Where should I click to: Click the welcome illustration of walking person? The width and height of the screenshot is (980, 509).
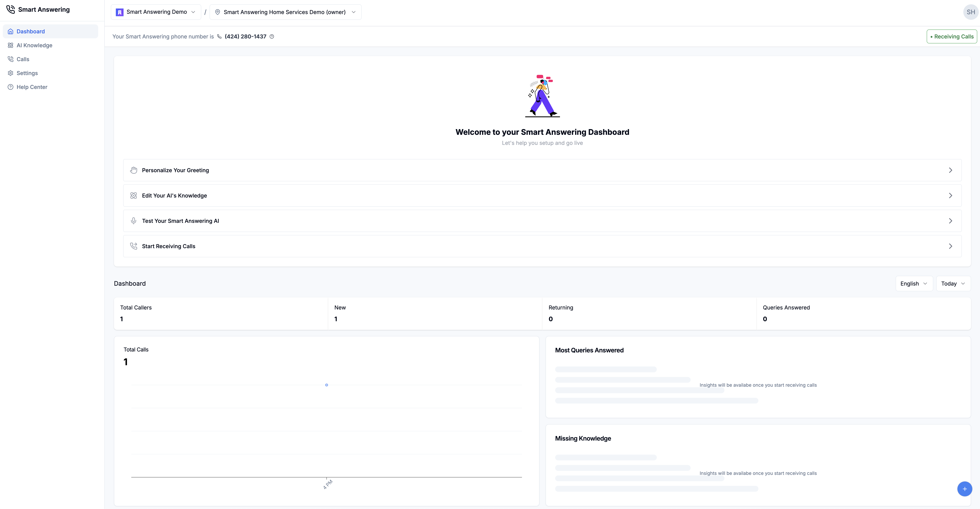point(543,96)
